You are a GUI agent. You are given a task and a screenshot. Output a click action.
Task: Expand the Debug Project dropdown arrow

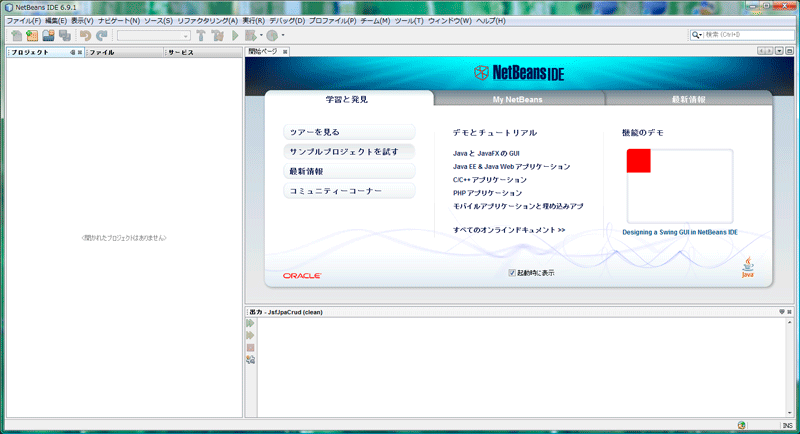tap(260, 36)
